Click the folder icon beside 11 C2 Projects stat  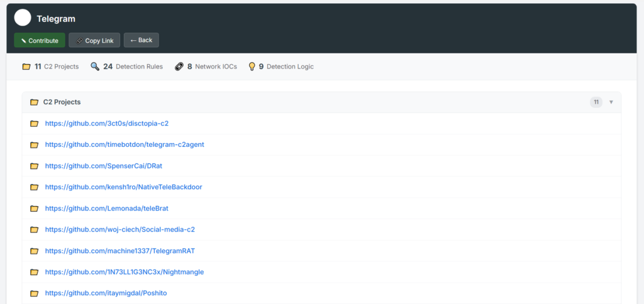(x=26, y=67)
